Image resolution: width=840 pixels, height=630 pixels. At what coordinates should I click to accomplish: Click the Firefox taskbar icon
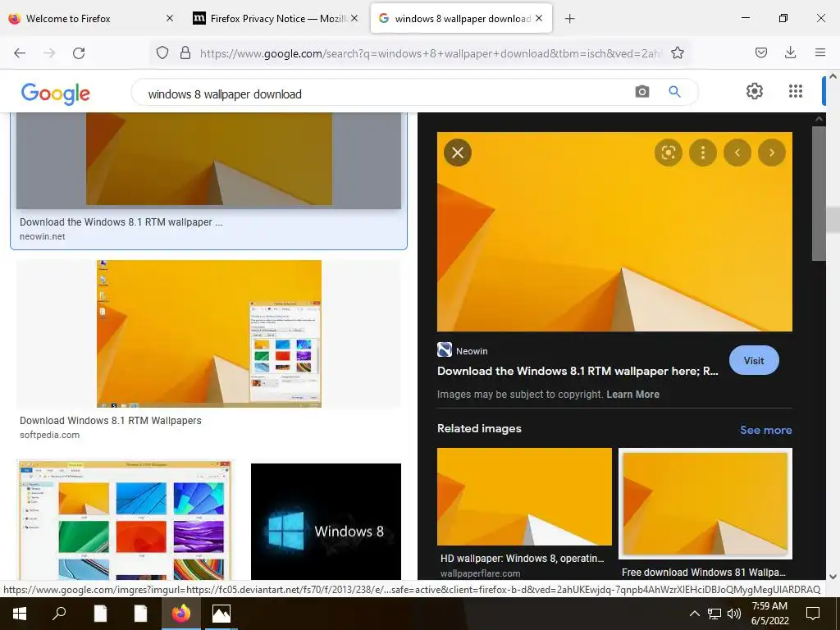click(181, 614)
